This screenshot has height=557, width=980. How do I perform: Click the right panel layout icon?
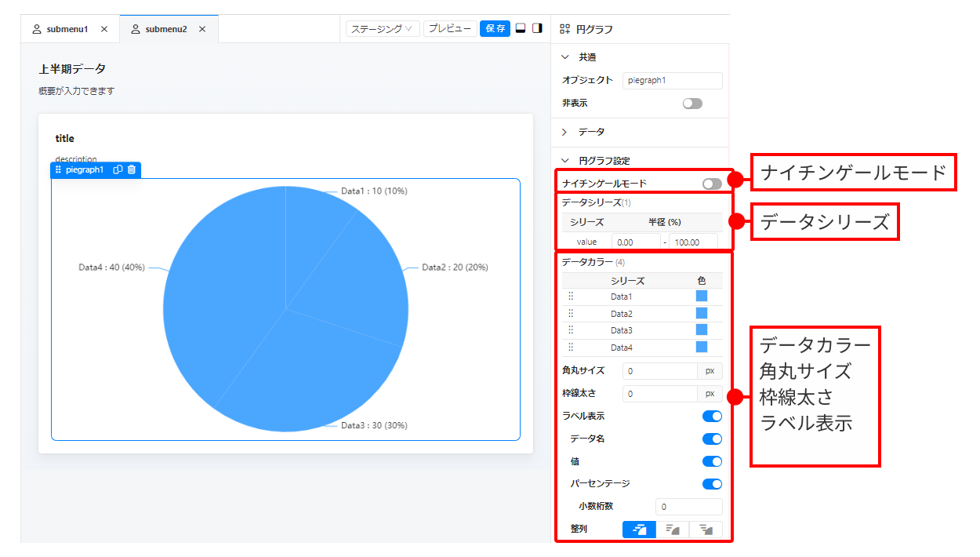(x=537, y=28)
